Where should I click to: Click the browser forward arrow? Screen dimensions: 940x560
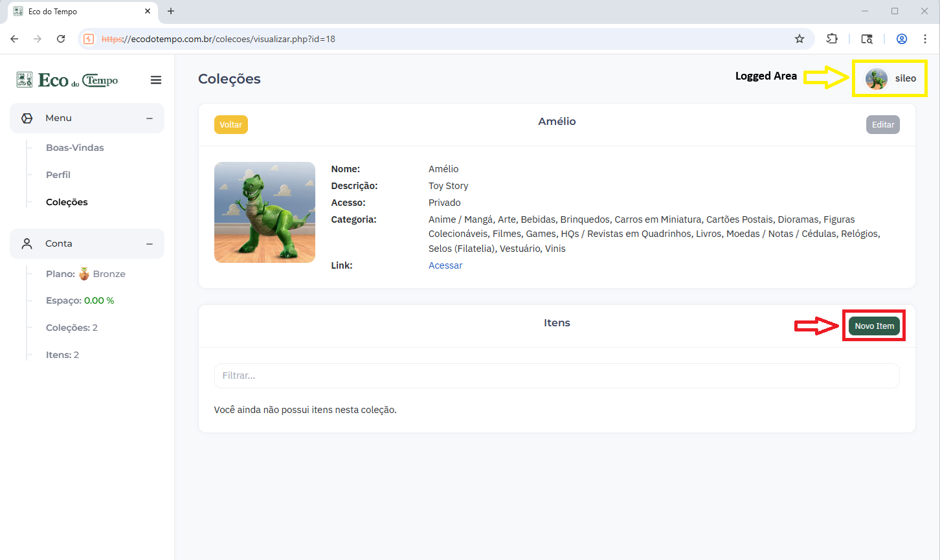click(38, 39)
